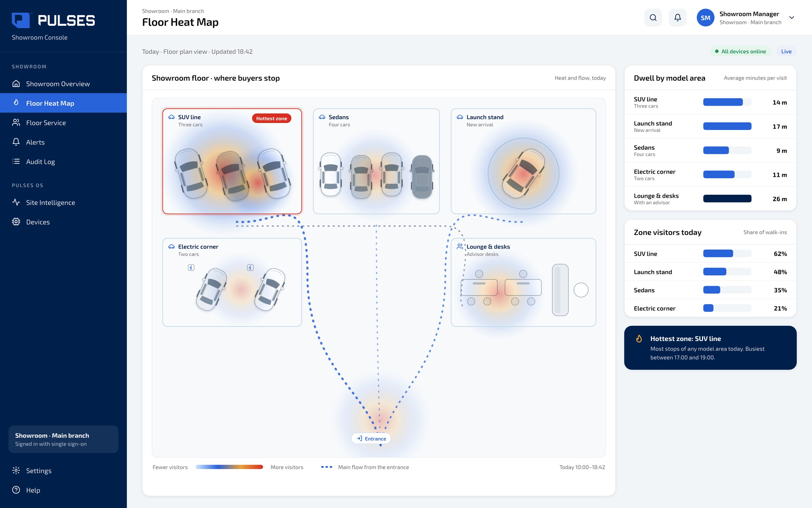The image size is (812, 508).
Task: Click the Zone visitors today heading
Action: click(x=667, y=232)
